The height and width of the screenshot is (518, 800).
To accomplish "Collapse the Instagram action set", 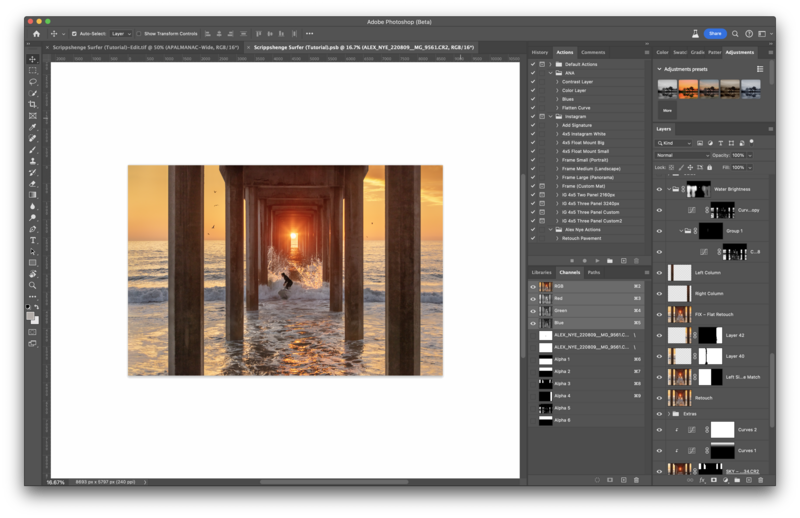I will point(551,116).
